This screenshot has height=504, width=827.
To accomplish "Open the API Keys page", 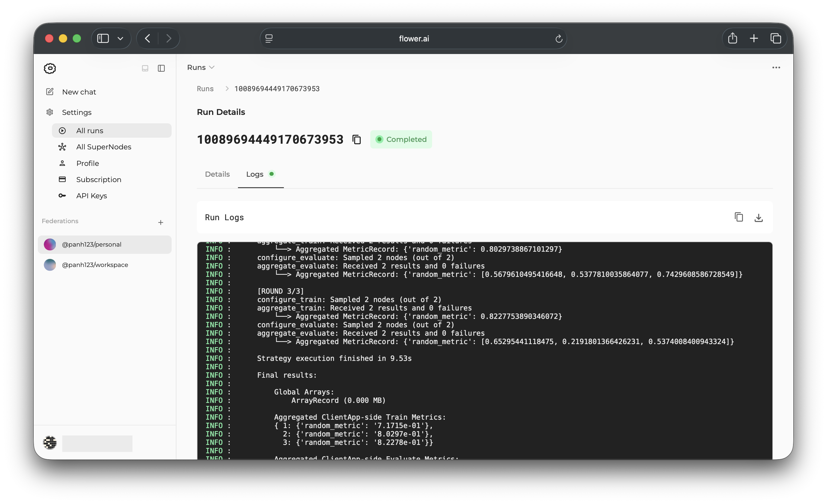I will click(x=111, y=196).
